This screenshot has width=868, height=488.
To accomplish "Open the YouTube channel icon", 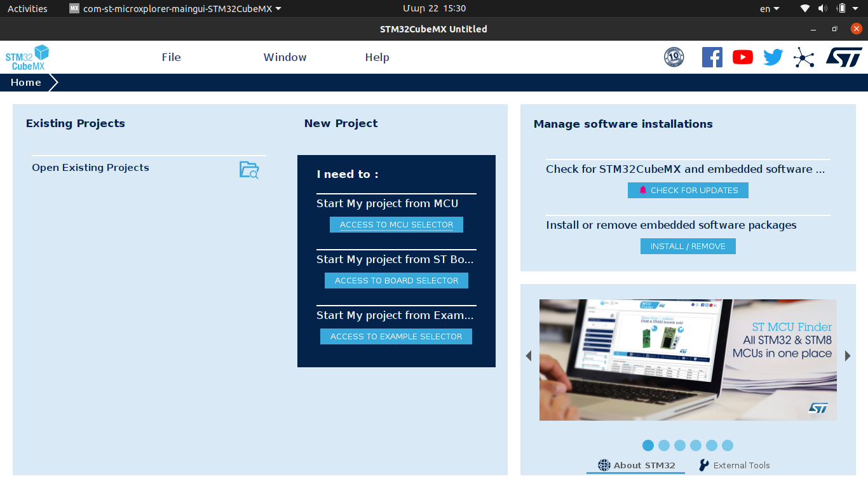I will click(x=743, y=57).
